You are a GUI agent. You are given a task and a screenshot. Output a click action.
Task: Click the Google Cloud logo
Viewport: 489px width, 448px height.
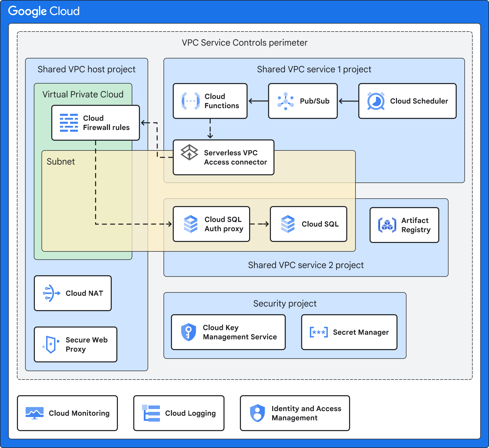point(44,11)
